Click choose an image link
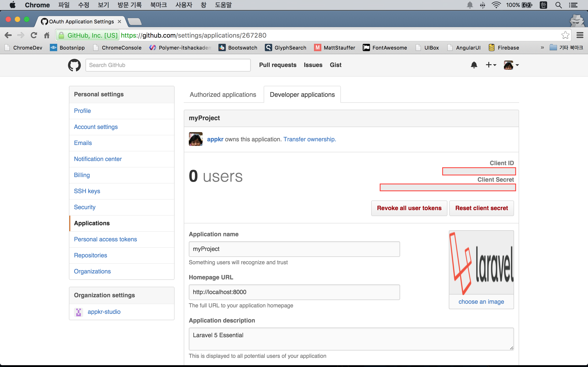Screen dimensions: 588x367 [481, 301]
